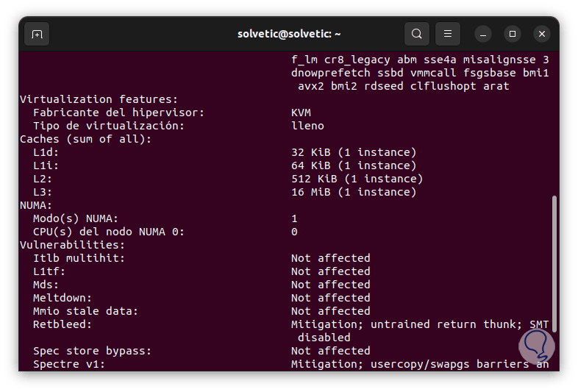Viewport: 578px width, 392px height.
Task: Open a new terminal tab
Action: point(37,34)
